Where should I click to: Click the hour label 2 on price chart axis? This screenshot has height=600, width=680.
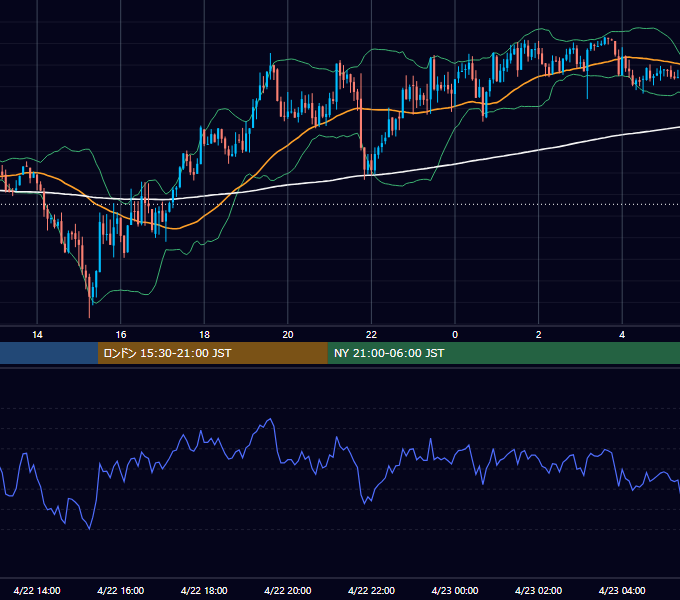[539, 335]
